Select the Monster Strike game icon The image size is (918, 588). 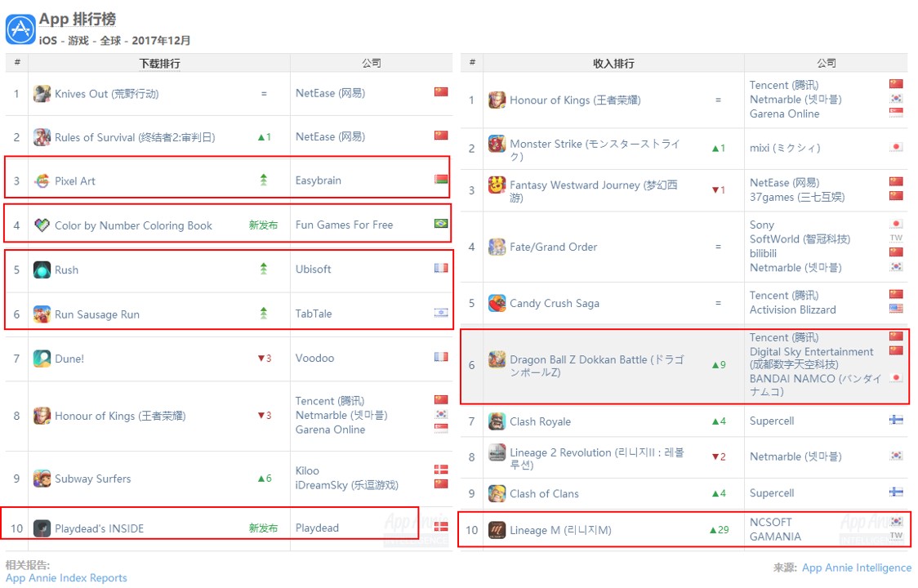click(x=497, y=144)
